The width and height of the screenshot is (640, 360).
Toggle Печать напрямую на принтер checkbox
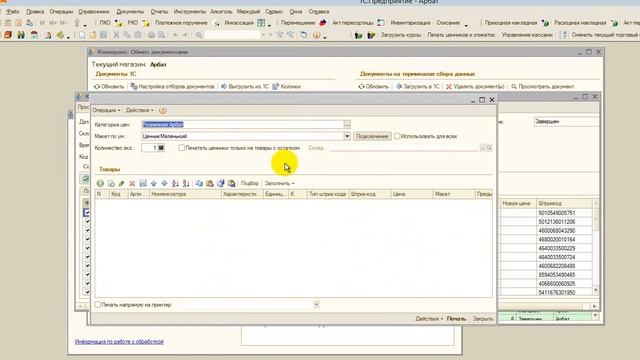coord(98,304)
